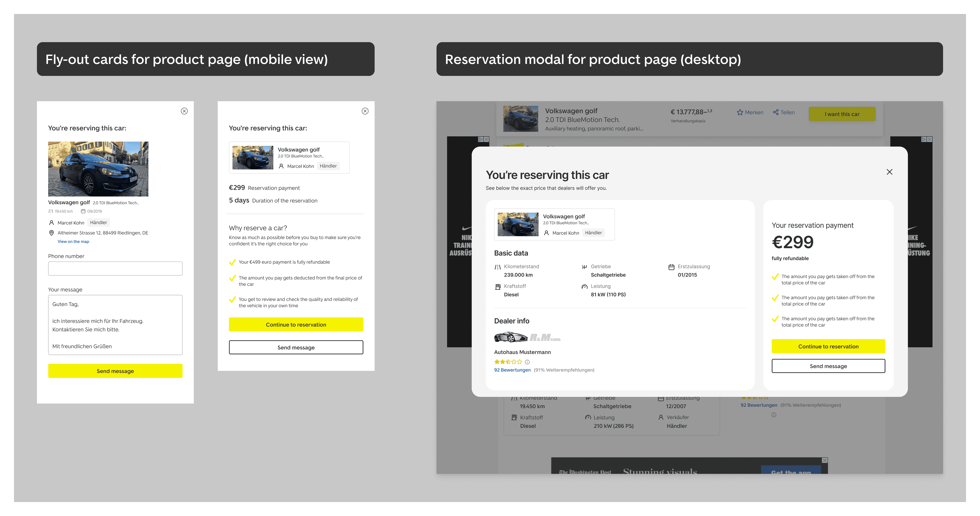Close the second mobile reservation card

coord(365,111)
